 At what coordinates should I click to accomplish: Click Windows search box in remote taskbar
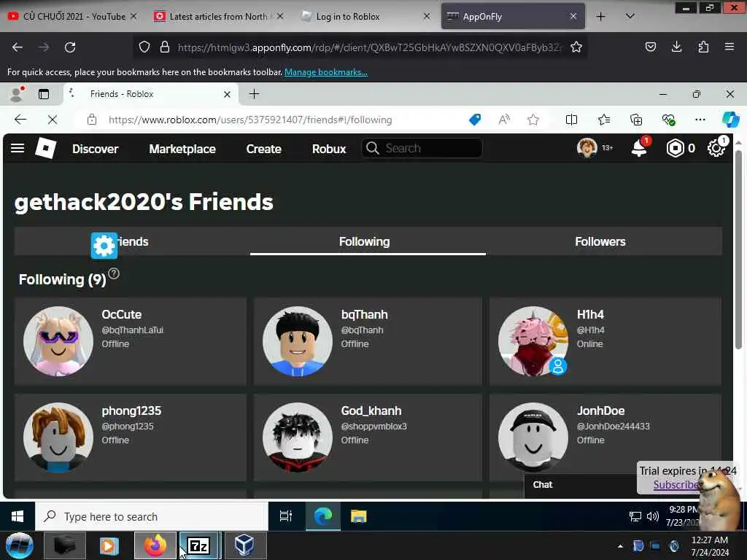[152, 517]
